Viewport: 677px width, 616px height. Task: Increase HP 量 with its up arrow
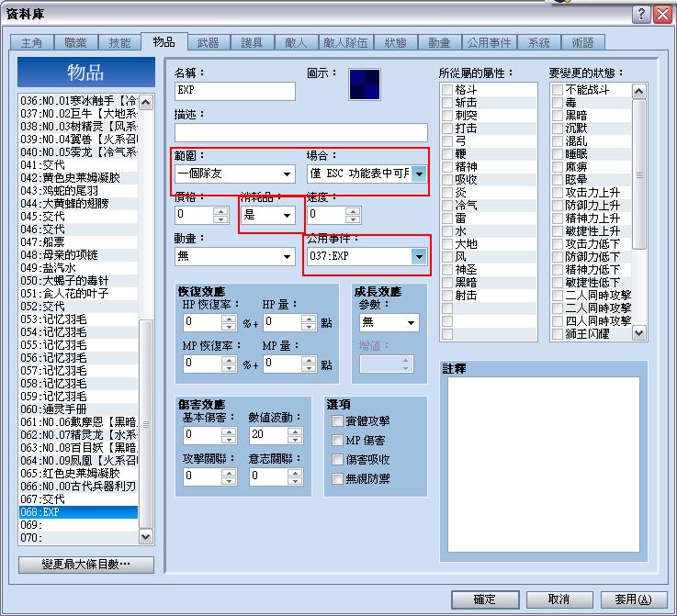point(309,319)
